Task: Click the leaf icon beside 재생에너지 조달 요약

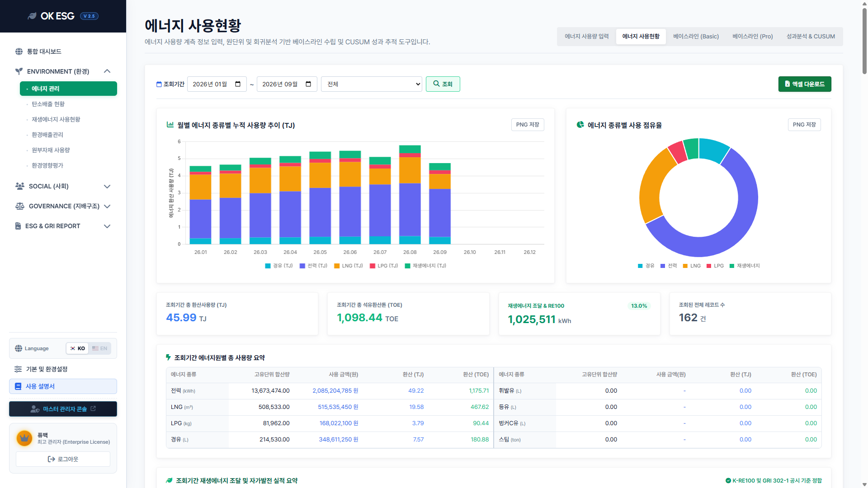Action: click(169, 480)
